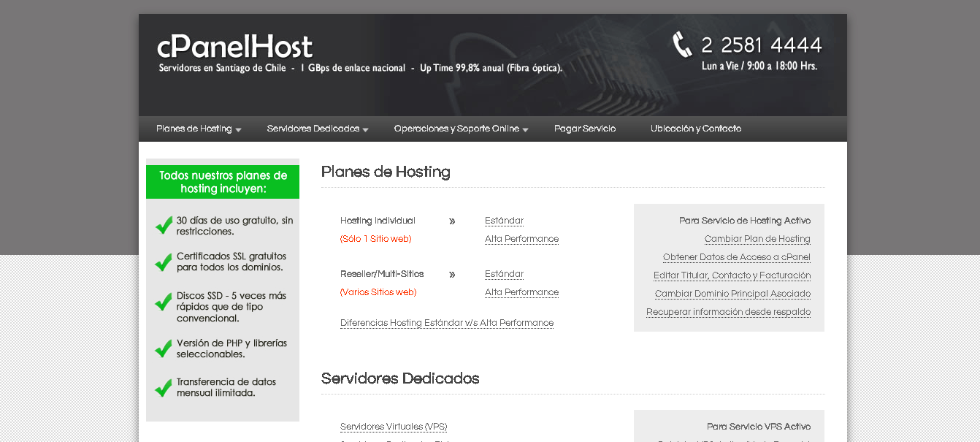Click Obtener Datos de Acceso a cPanel
Screen dimensions: 980x442
(737, 257)
